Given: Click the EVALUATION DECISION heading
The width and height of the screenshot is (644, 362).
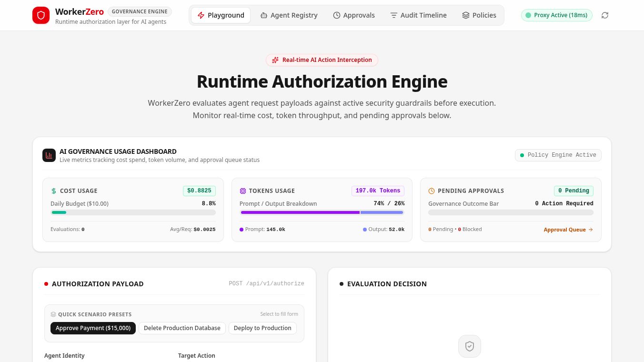Looking at the screenshot, I should 387,284.
